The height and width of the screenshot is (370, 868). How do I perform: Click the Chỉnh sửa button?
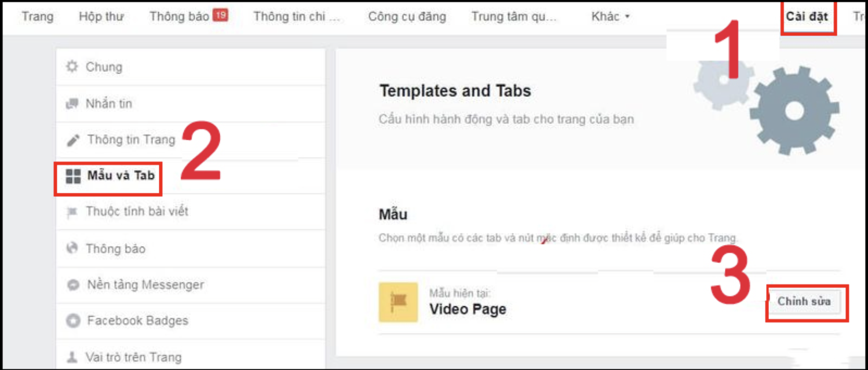(806, 302)
